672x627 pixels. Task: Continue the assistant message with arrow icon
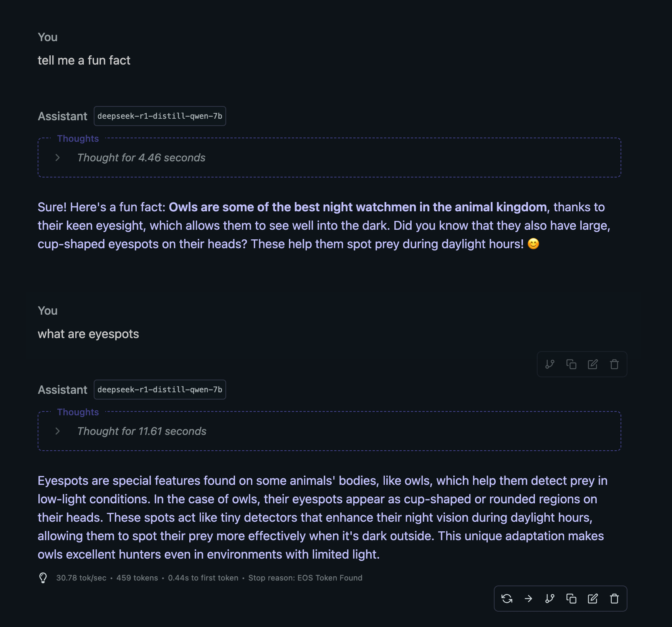528,599
